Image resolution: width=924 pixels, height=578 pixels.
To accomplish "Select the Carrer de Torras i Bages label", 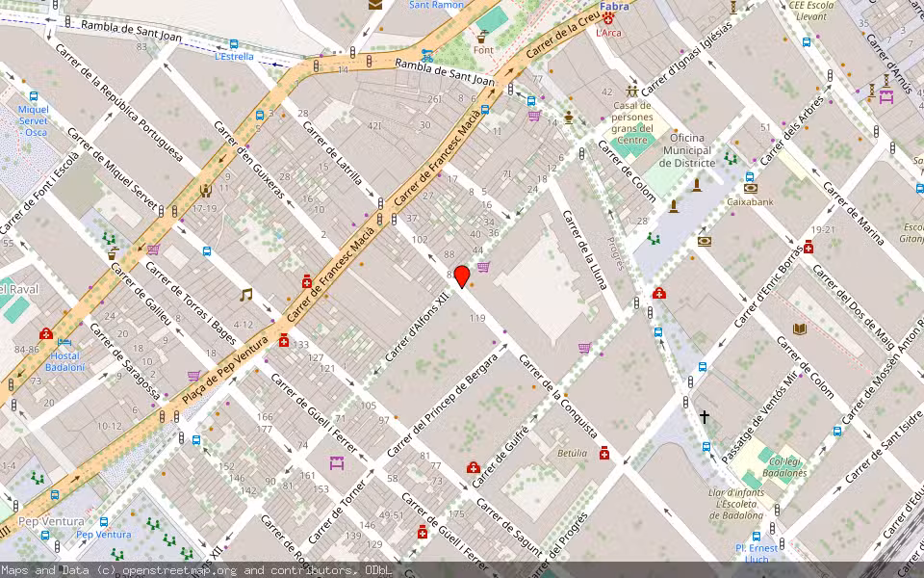I will click(x=191, y=302).
